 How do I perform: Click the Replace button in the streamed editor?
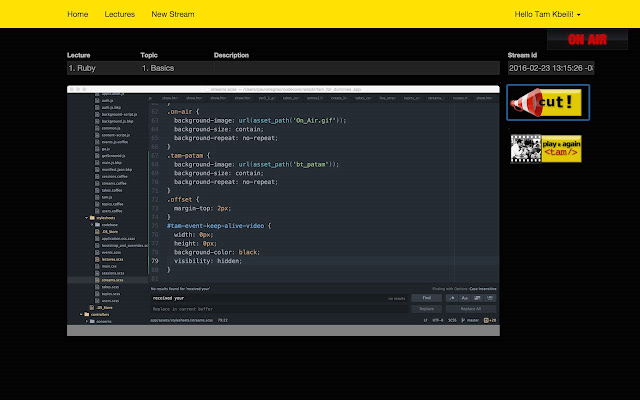tap(427, 309)
